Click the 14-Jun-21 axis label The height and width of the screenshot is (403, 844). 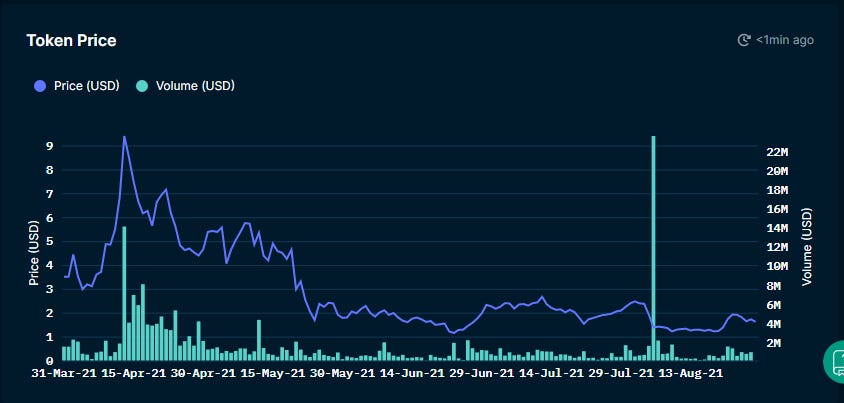tap(412, 373)
